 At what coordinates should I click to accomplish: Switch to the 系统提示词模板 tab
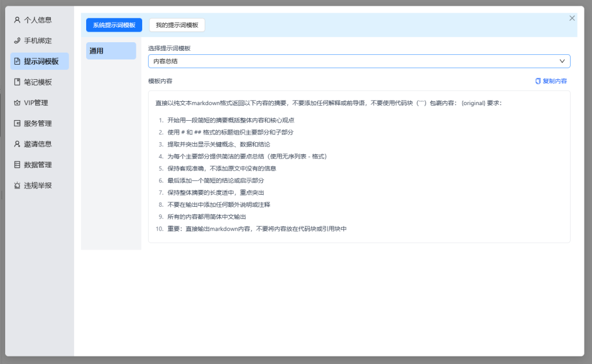pos(114,25)
